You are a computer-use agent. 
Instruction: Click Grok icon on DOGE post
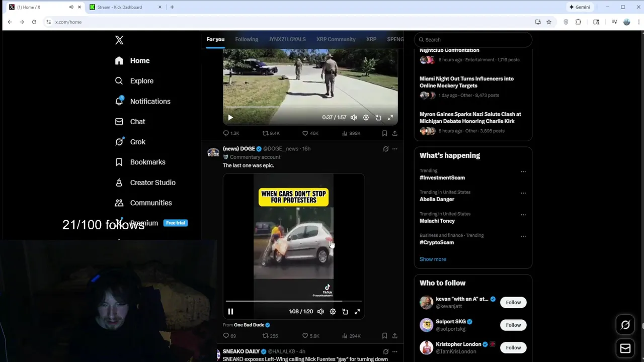tap(386, 149)
